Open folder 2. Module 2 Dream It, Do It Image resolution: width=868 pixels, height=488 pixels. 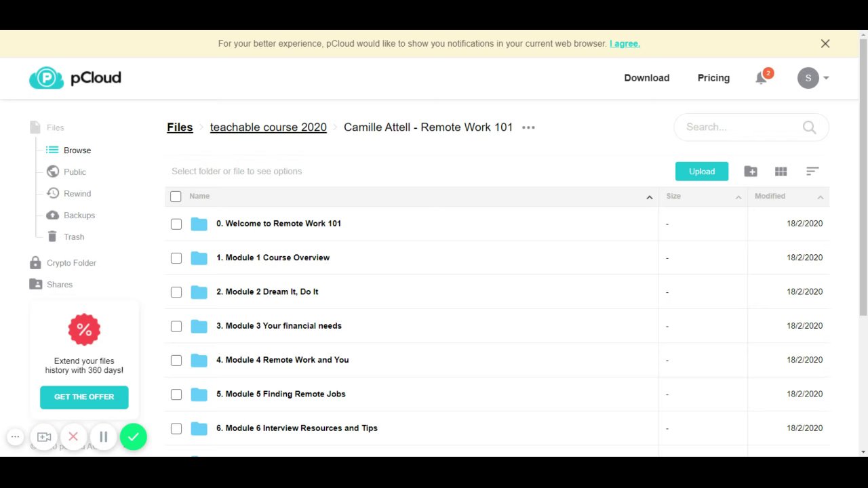[x=267, y=291]
